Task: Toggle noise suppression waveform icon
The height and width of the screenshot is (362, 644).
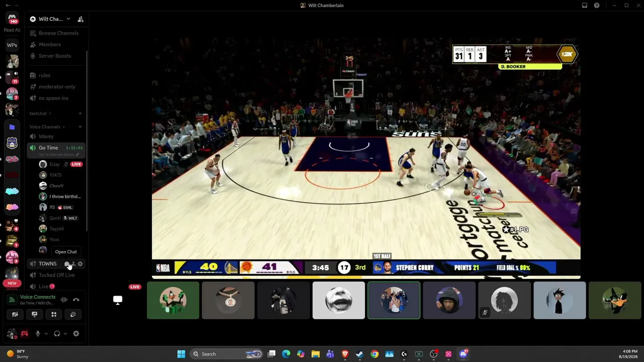Action: pyautogui.click(x=64, y=300)
